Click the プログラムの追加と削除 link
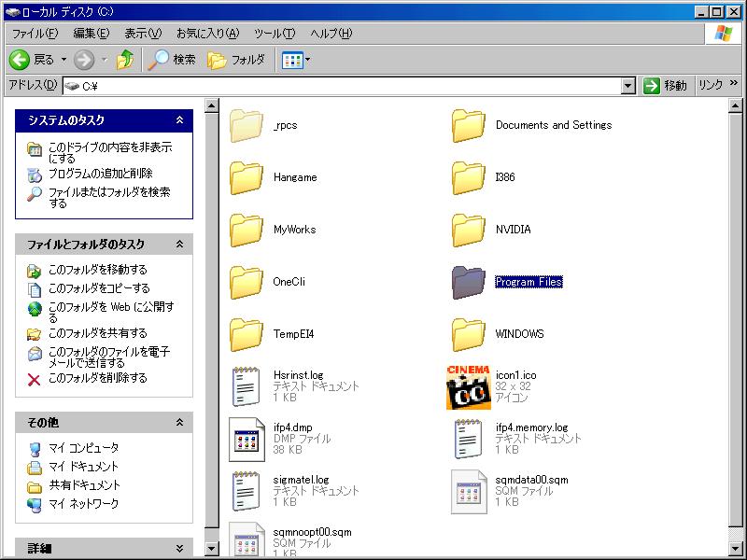The image size is (747, 560). [100, 174]
